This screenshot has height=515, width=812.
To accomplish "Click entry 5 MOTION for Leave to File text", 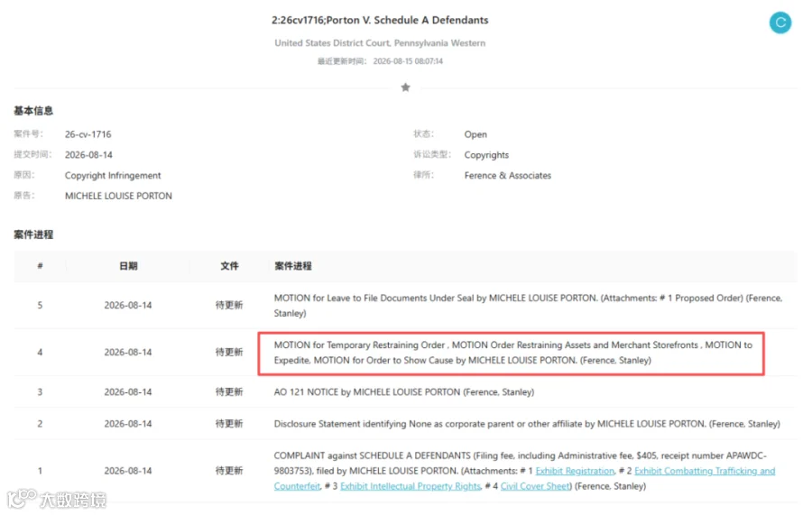I will [x=528, y=306].
